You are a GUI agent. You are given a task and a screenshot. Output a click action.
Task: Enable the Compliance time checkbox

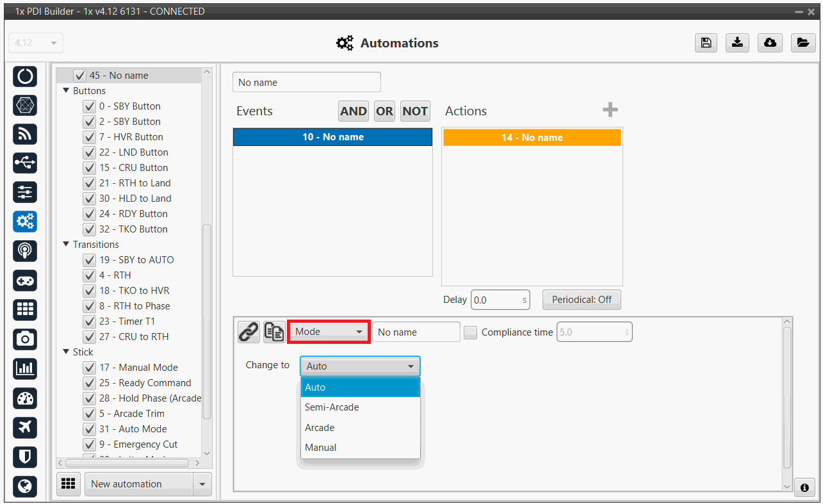471,332
